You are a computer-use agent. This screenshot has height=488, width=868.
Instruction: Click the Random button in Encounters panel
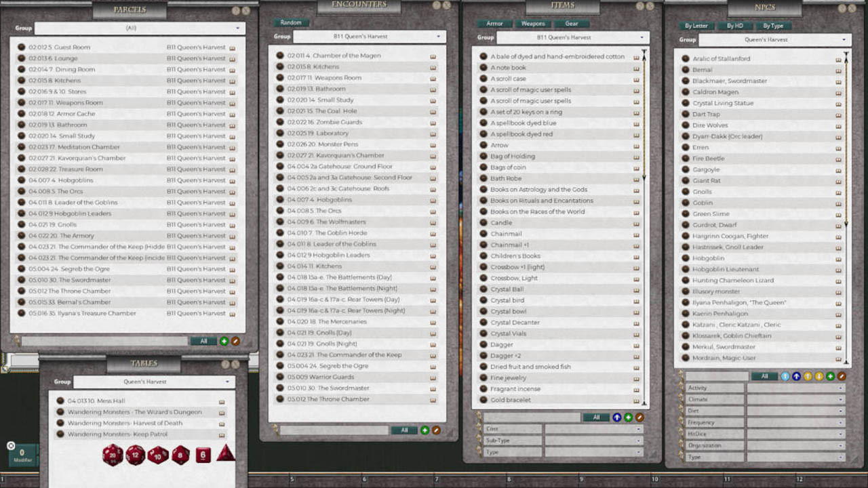pos(291,22)
